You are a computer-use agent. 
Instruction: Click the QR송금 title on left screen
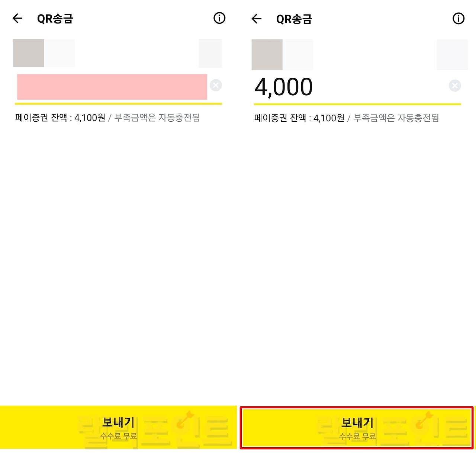55,19
